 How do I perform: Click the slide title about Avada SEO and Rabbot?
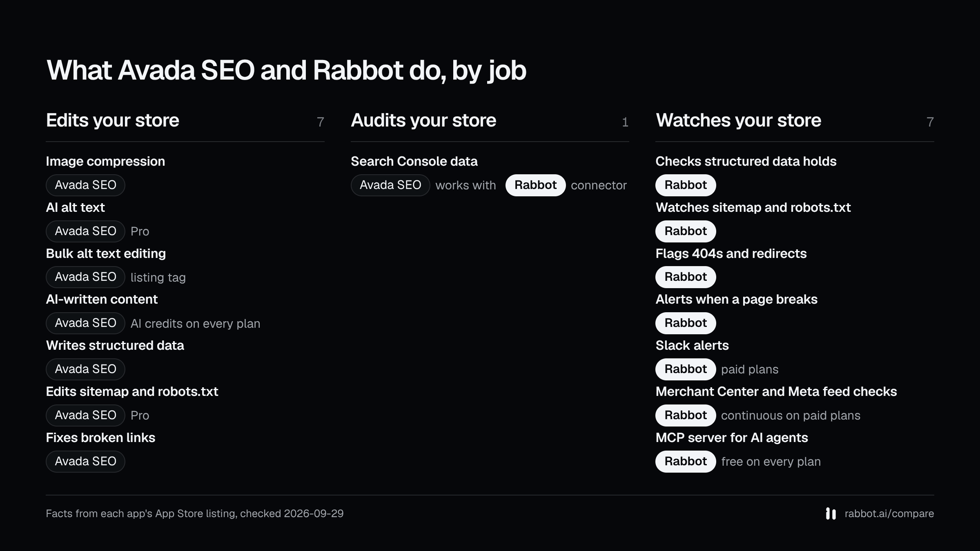(286, 71)
